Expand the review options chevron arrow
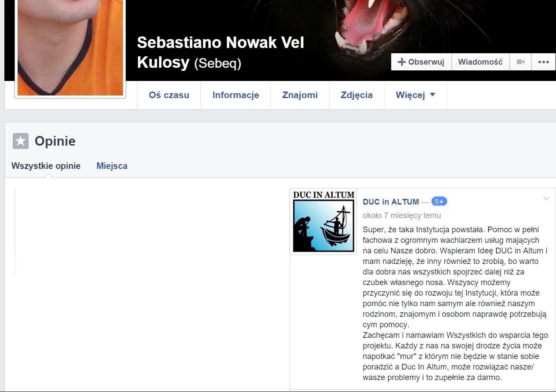Image resolution: width=556 pixels, height=392 pixels. pyautogui.click(x=546, y=199)
